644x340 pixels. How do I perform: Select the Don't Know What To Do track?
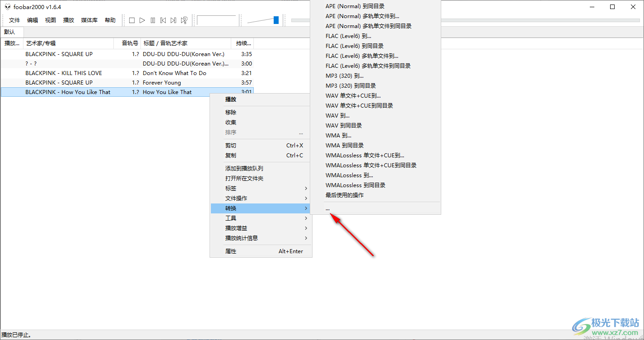coord(127,73)
